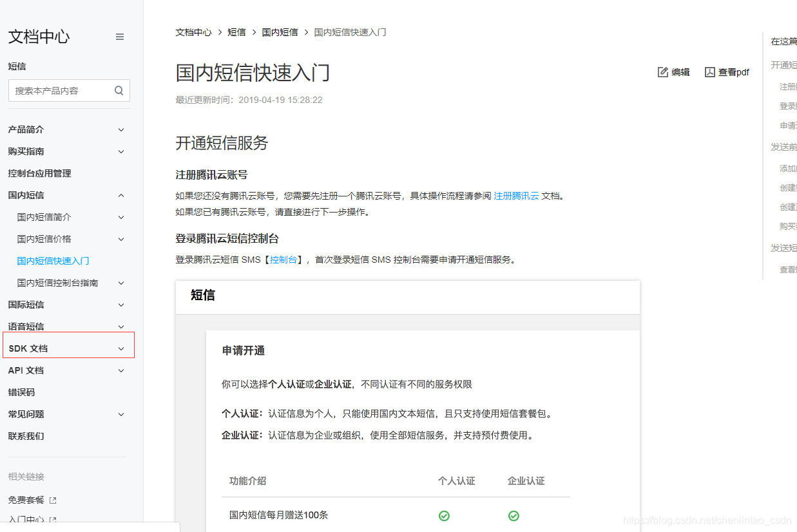Expand the 产品简介 section chevron
797x532 pixels.
pos(121,129)
